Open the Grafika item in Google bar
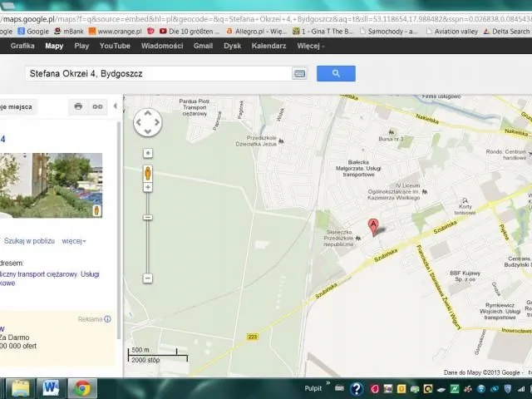Screen dimensions: 532x399 [22, 46]
